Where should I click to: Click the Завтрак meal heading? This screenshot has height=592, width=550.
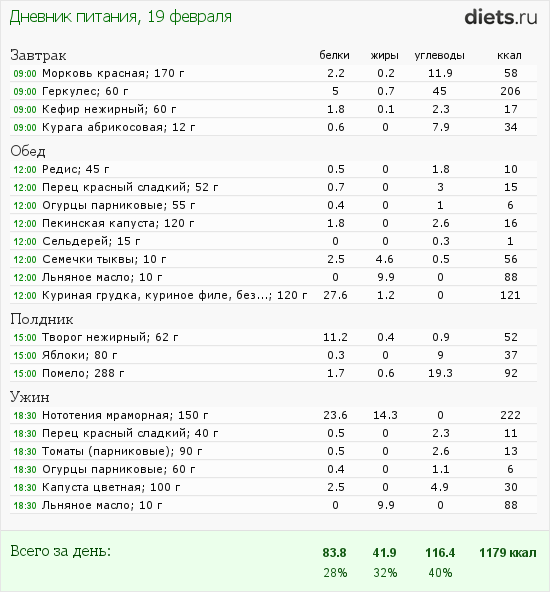38,55
